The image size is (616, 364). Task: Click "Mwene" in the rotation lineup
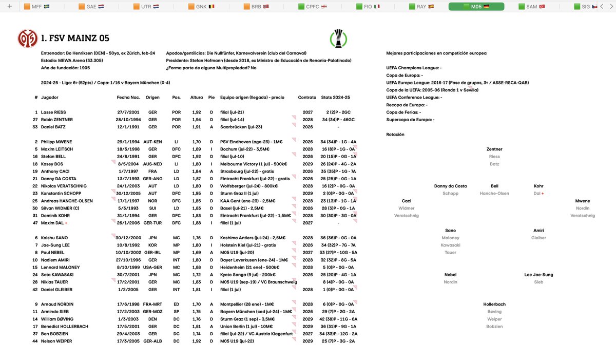[583, 201]
